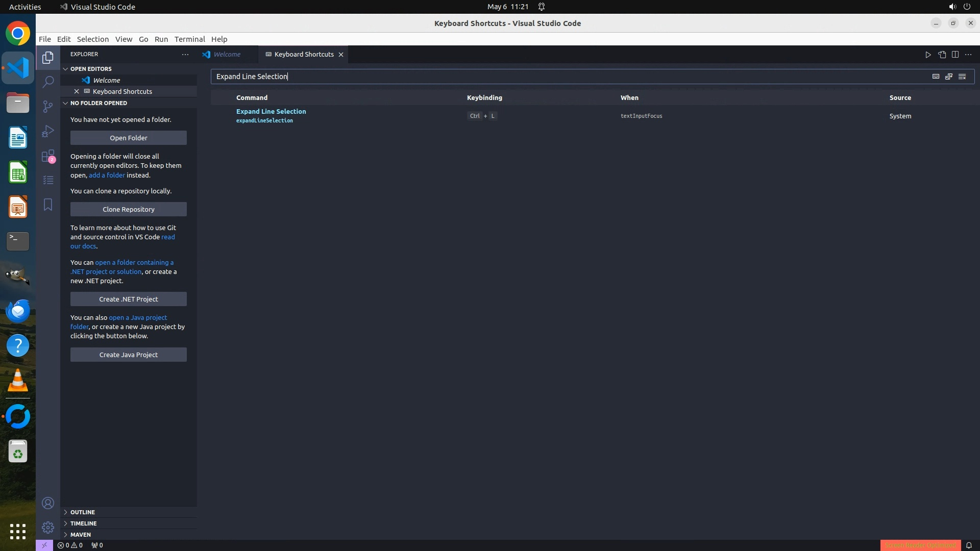This screenshot has height=551, width=980.
Task: Click the Clone Repository button
Action: (129, 209)
